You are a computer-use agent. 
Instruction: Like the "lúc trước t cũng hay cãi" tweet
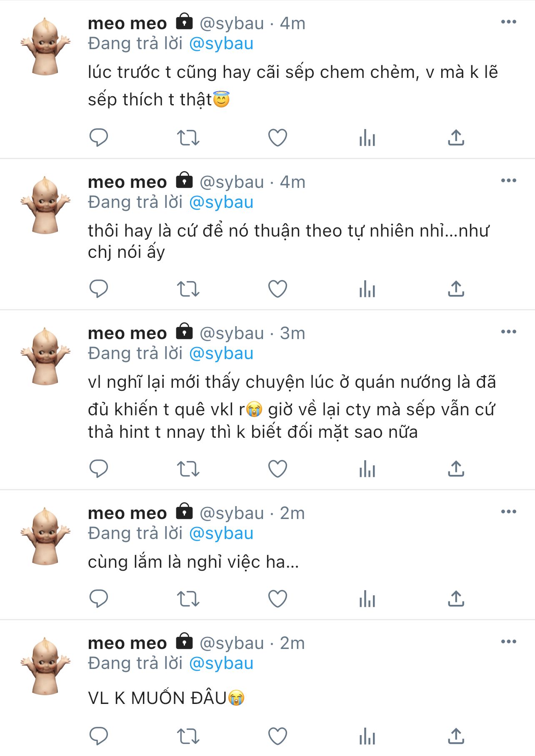[277, 137]
